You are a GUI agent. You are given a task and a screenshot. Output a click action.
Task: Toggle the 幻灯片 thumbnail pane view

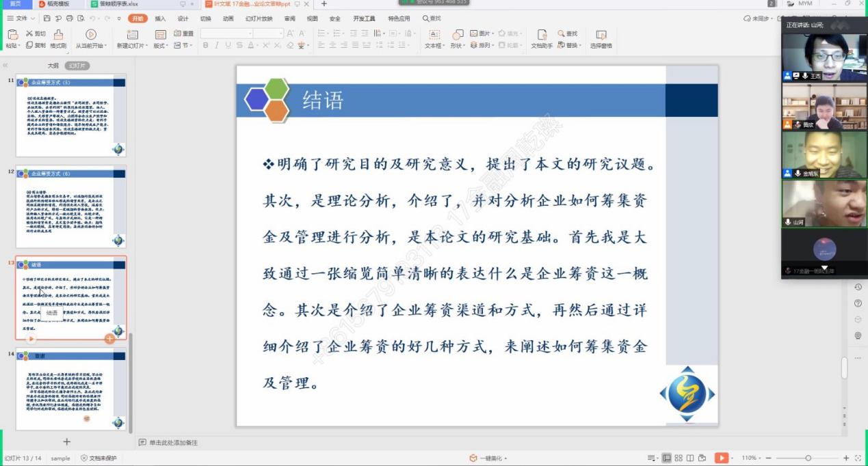click(77, 66)
